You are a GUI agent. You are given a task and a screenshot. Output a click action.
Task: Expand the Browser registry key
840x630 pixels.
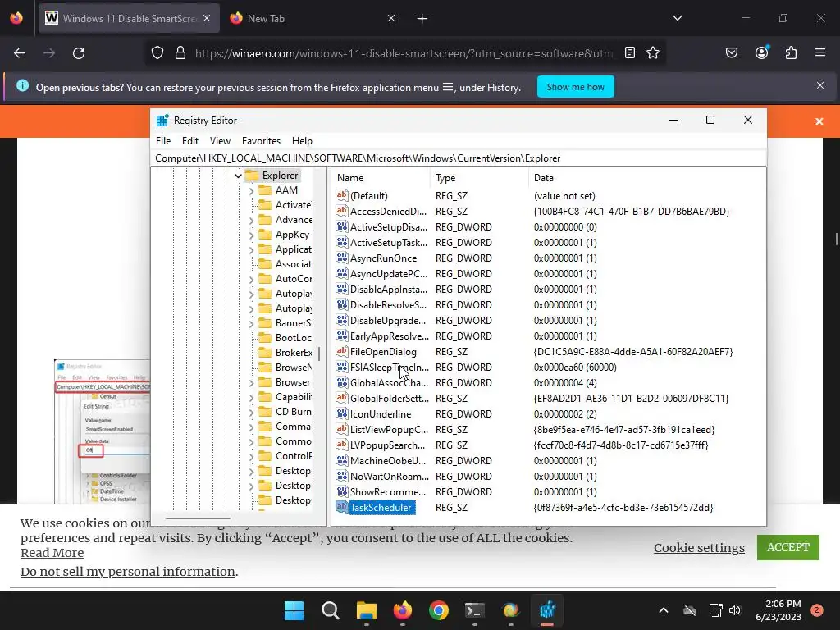pyautogui.click(x=251, y=383)
